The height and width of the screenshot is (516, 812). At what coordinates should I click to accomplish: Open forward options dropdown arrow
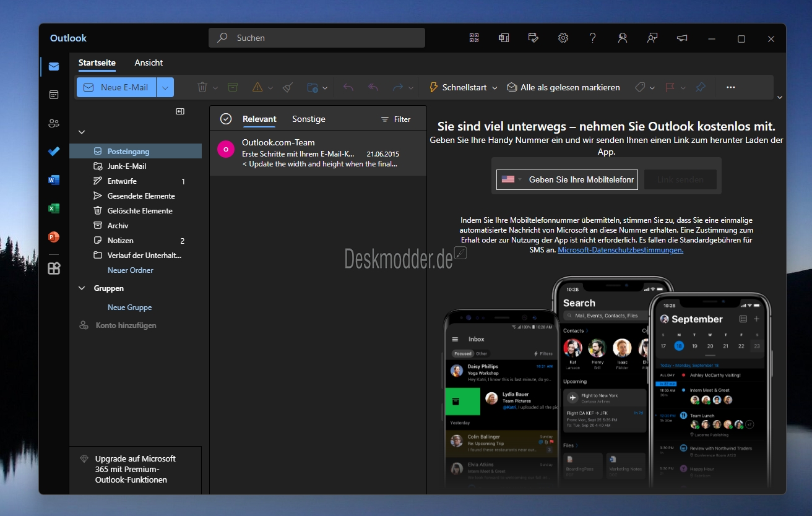pyautogui.click(x=411, y=88)
